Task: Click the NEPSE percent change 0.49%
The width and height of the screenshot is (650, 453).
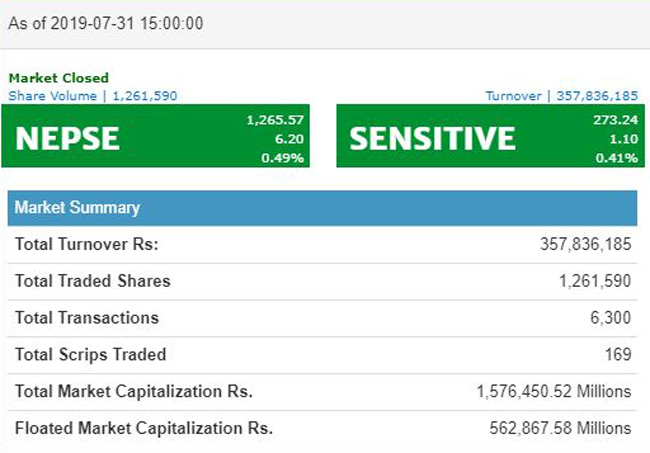Action: click(x=285, y=158)
